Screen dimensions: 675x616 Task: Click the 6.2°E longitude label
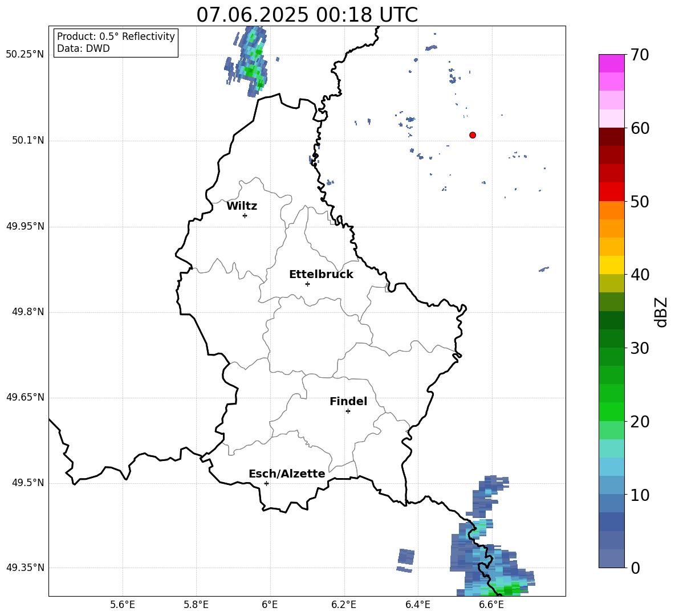coord(344,605)
